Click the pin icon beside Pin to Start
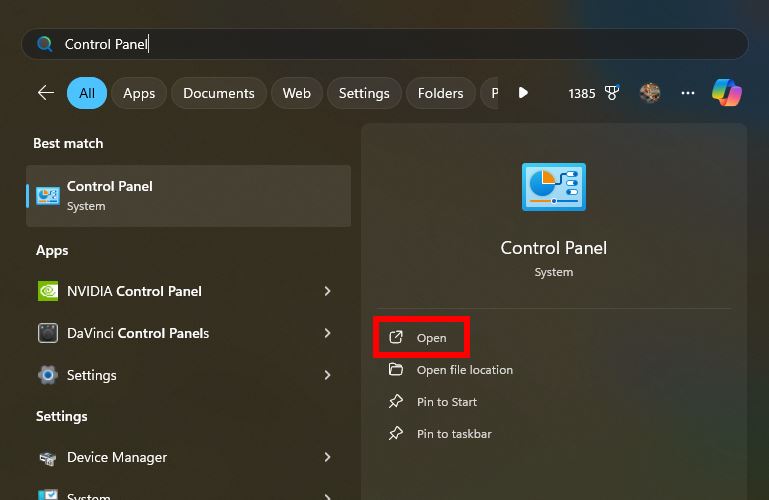Viewport: 769px width, 500px height. (x=396, y=401)
